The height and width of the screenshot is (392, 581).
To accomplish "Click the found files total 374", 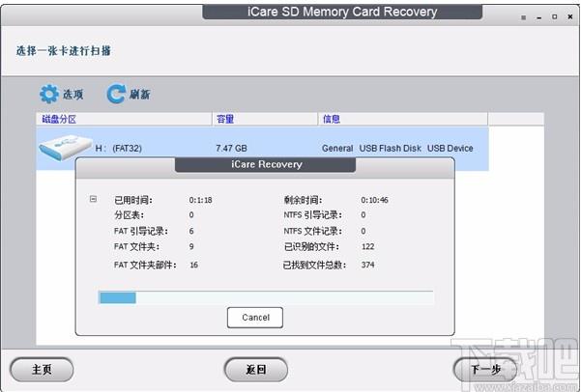I will click(367, 266).
